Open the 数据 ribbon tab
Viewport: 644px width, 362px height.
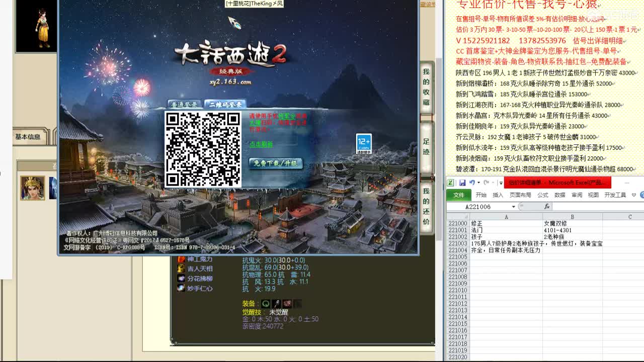tap(560, 195)
